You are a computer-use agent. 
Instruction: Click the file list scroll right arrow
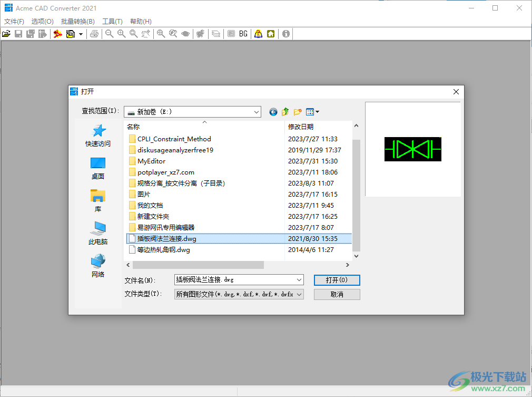(348, 265)
